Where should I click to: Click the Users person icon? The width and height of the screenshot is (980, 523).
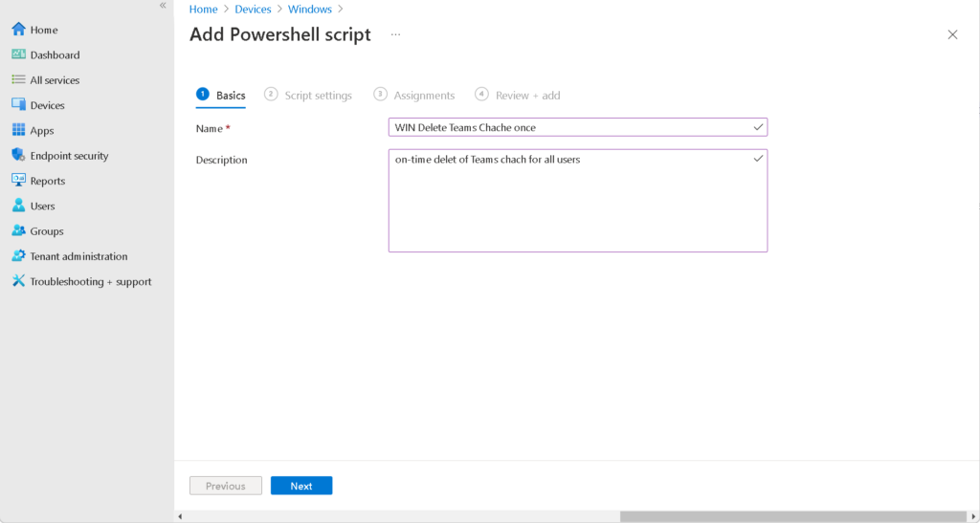[x=19, y=206]
